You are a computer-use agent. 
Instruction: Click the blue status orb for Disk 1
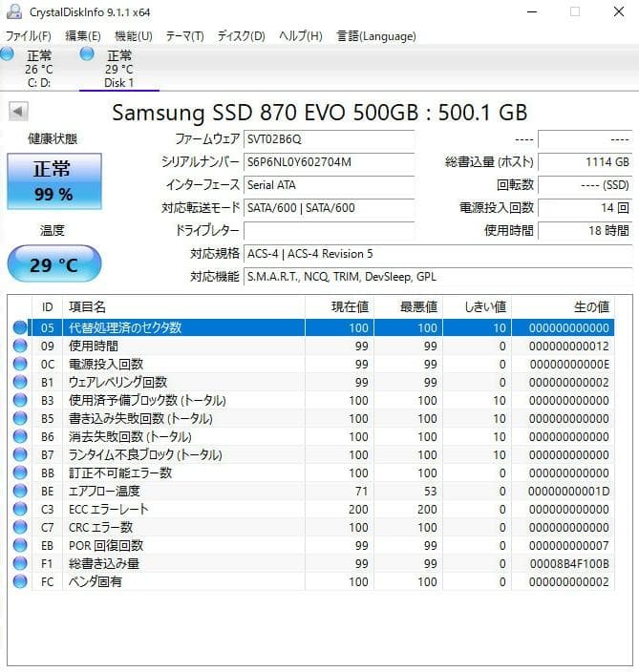tap(87, 54)
